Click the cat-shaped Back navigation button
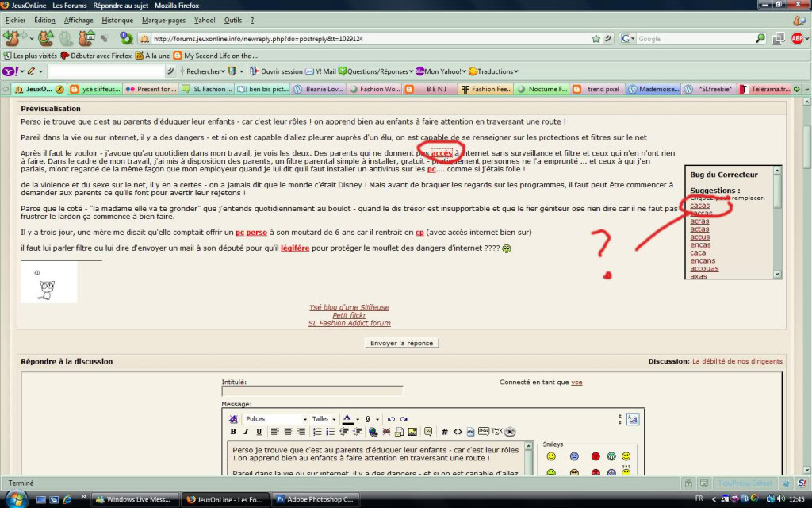Image resolution: width=812 pixels, height=508 pixels. [12, 38]
